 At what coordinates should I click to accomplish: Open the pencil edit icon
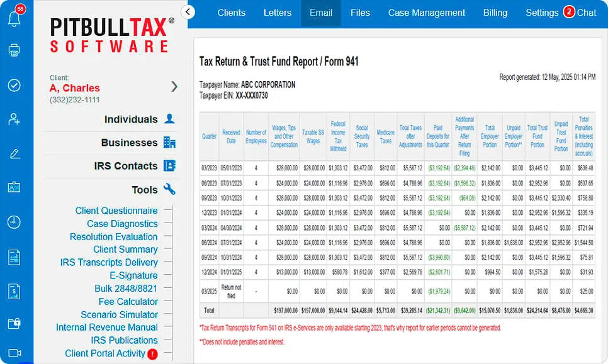click(14, 153)
